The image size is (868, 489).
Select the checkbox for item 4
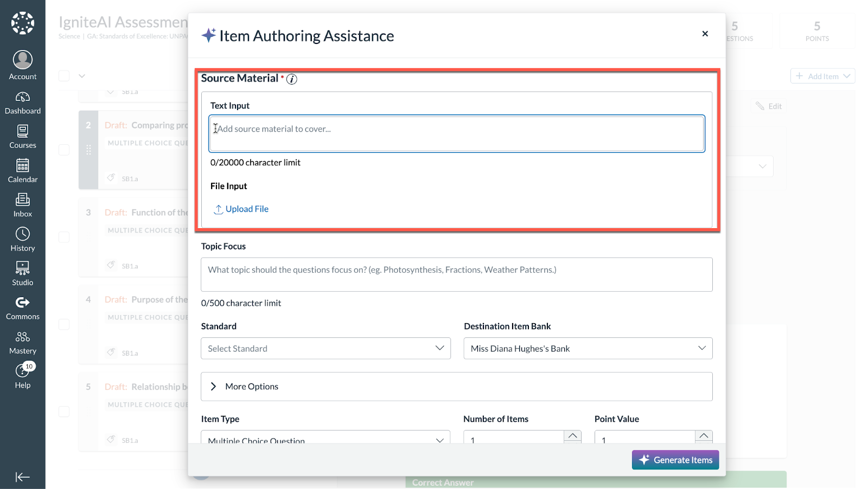64,324
